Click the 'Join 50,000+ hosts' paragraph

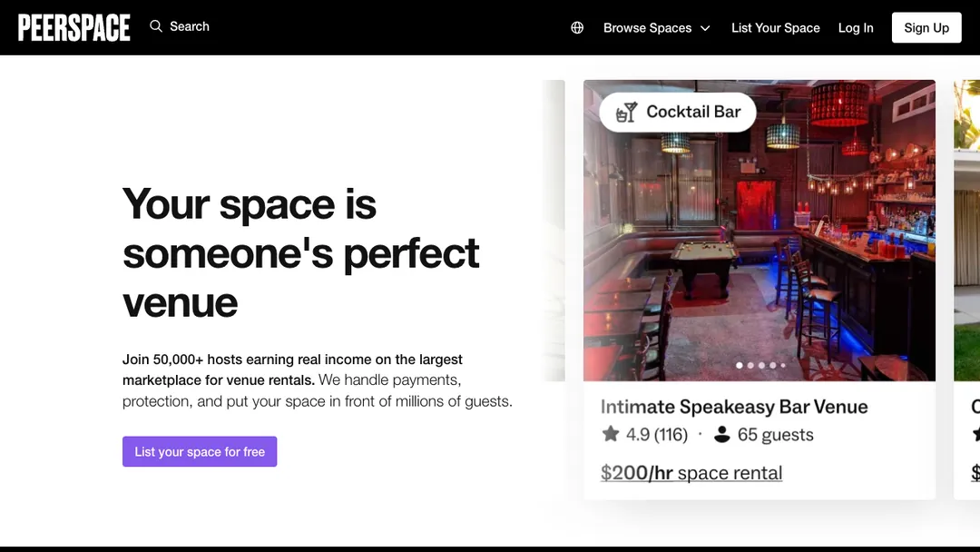pyautogui.click(x=317, y=380)
